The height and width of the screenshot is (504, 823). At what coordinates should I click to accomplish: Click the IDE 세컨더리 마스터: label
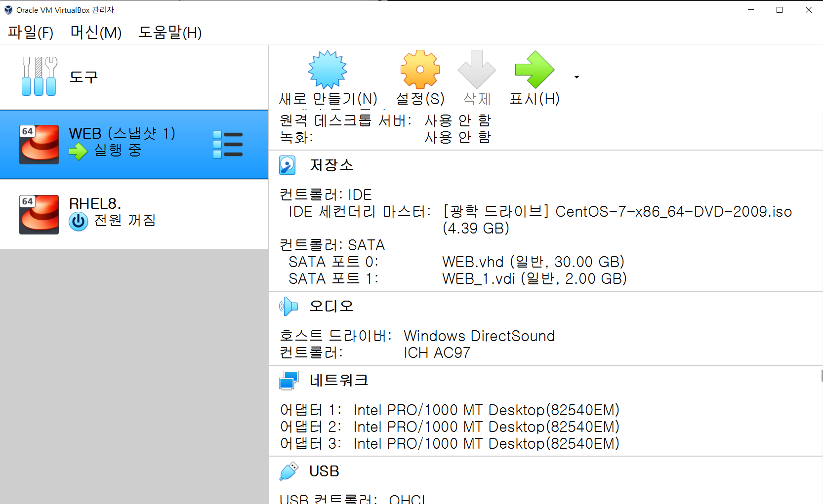[x=360, y=211]
